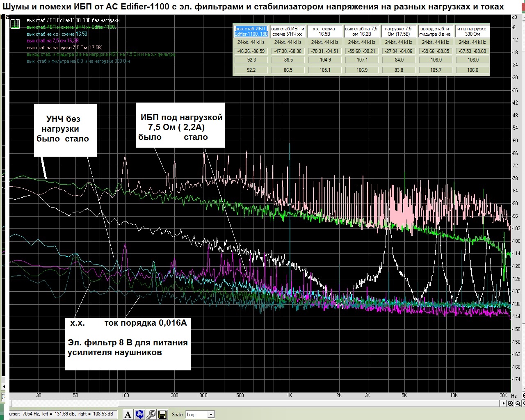This screenshot has height=420, width=525.
Task: Select the 'и на нагрузке 330 Ом' column header
Action: (472, 32)
